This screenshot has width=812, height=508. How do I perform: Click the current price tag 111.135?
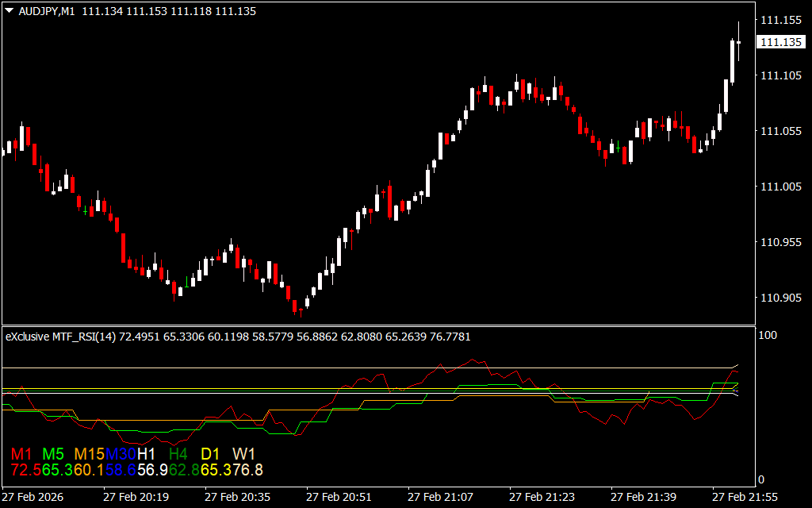[x=780, y=42]
